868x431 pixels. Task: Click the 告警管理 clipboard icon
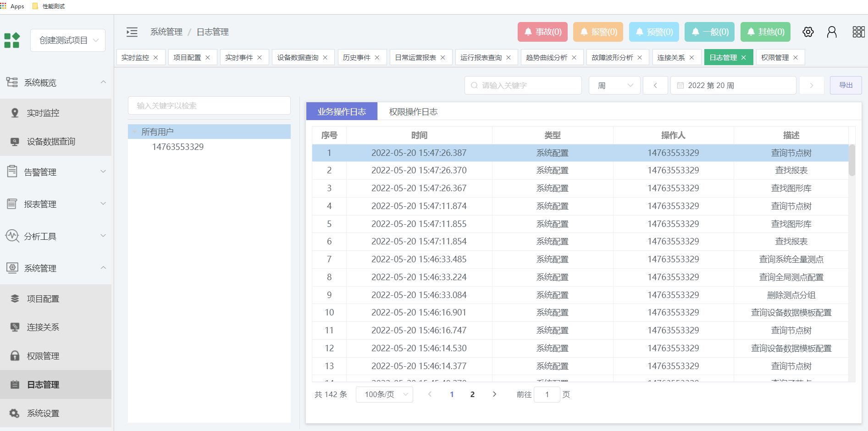coord(12,171)
